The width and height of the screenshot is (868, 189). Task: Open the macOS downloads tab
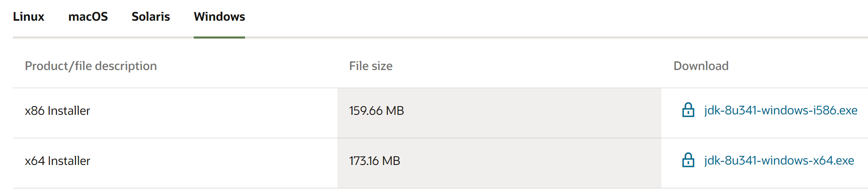click(x=88, y=17)
